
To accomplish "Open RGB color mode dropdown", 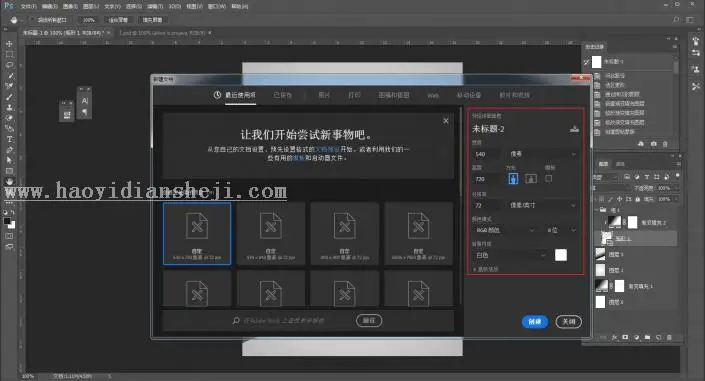I will 504,230.
